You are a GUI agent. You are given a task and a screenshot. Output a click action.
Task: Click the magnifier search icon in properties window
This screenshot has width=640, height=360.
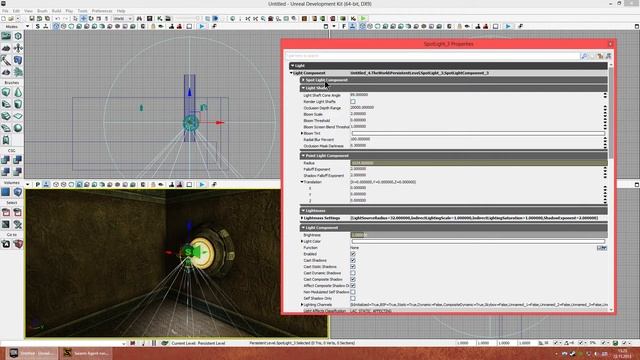[x=584, y=56]
